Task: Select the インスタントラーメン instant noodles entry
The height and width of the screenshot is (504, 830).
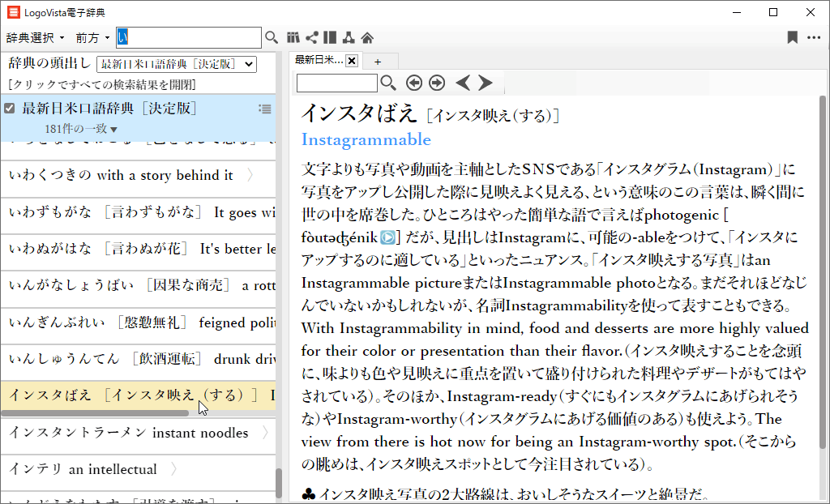Action: [x=129, y=433]
